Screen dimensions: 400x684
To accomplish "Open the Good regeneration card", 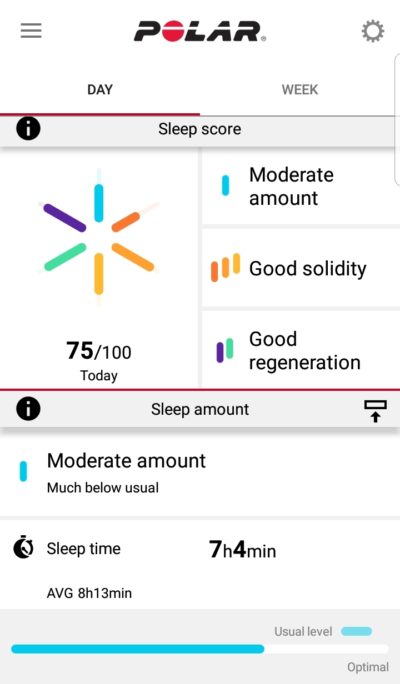I will 301,350.
